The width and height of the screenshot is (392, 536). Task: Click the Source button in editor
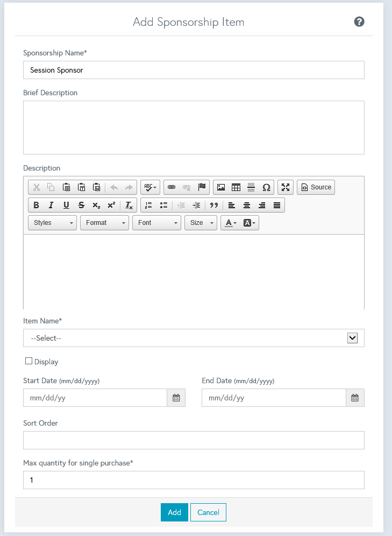coord(316,187)
